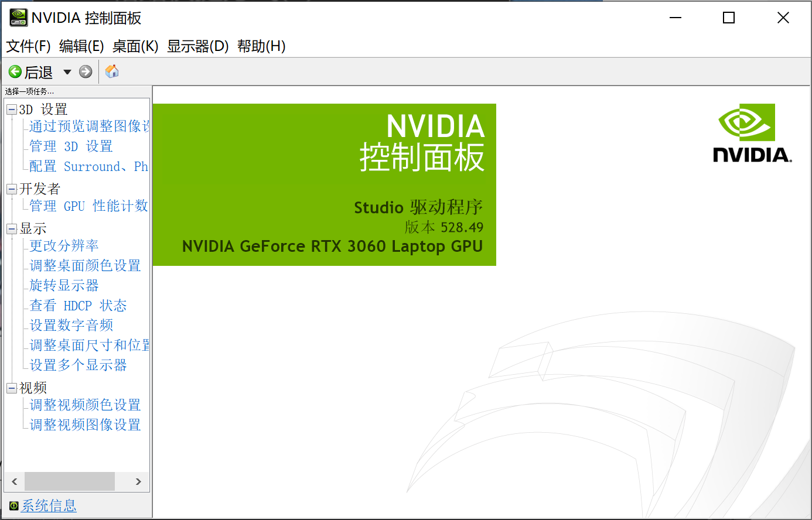Select 更改分辨率 under 显示
Image resolution: width=812 pixels, height=520 pixels.
point(63,245)
